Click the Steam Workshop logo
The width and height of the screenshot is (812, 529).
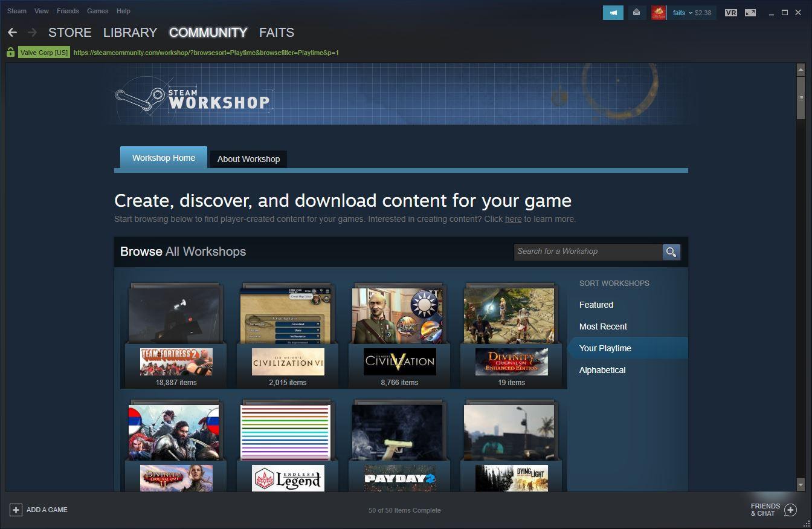(193, 98)
